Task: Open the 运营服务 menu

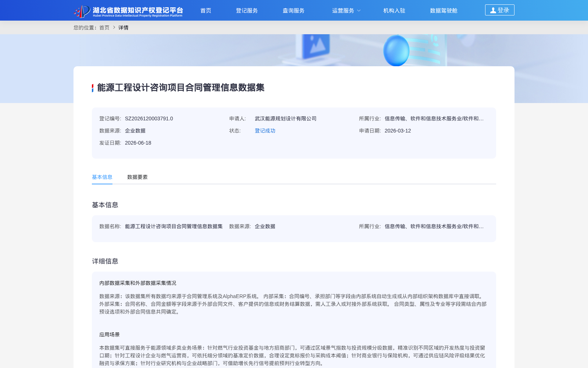Action: pos(343,11)
